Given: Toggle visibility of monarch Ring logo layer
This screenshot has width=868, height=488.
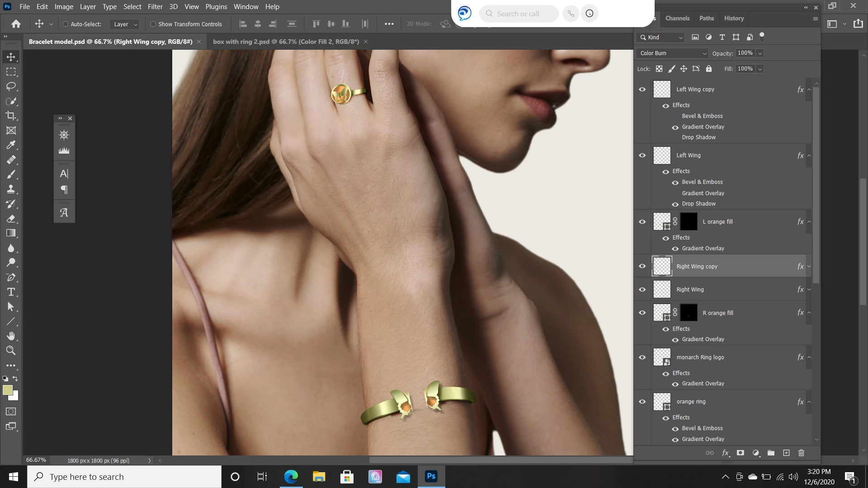Looking at the screenshot, I should 642,357.
